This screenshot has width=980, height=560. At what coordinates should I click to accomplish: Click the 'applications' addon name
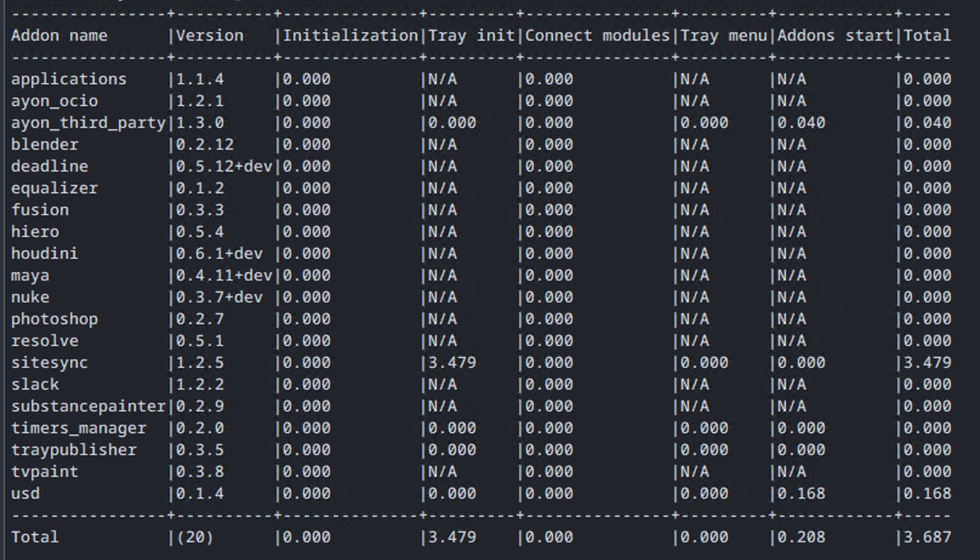click(69, 79)
